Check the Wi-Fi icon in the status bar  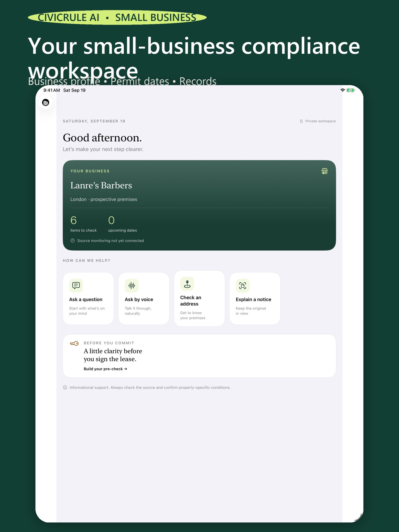pos(342,90)
